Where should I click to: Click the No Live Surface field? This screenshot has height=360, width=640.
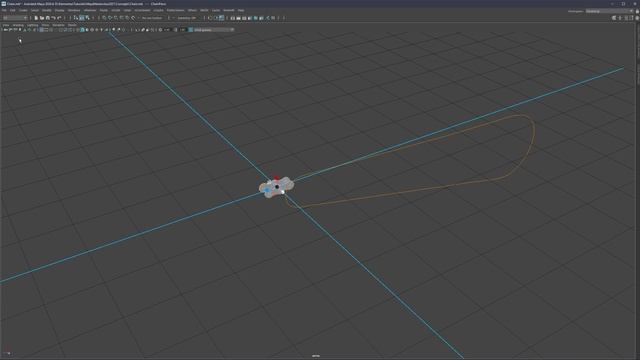point(153,18)
